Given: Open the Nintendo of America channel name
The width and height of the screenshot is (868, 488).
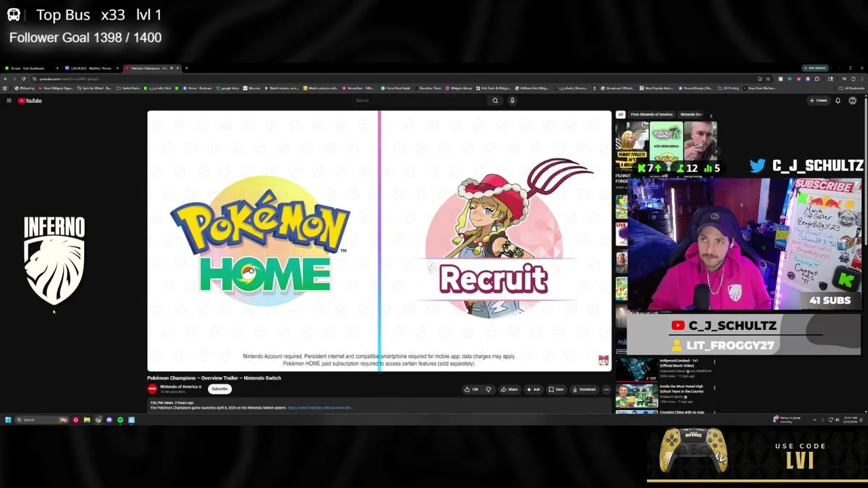Looking at the screenshot, I should [179, 387].
